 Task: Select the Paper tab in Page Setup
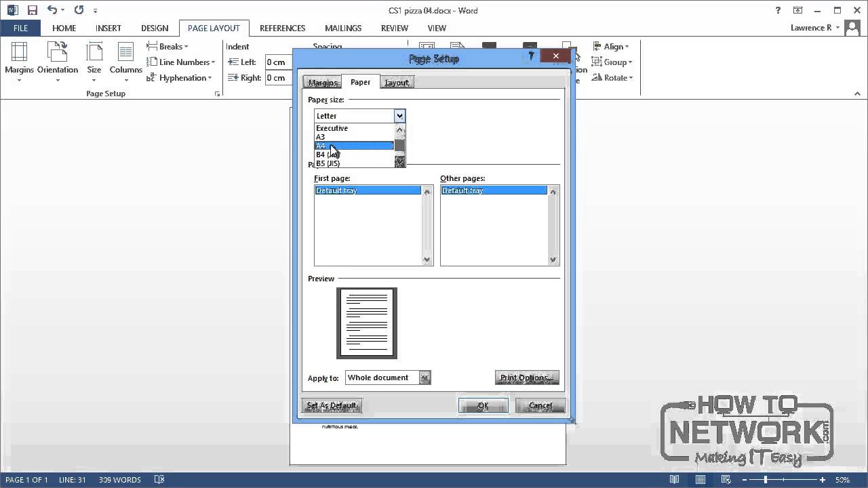pos(360,82)
